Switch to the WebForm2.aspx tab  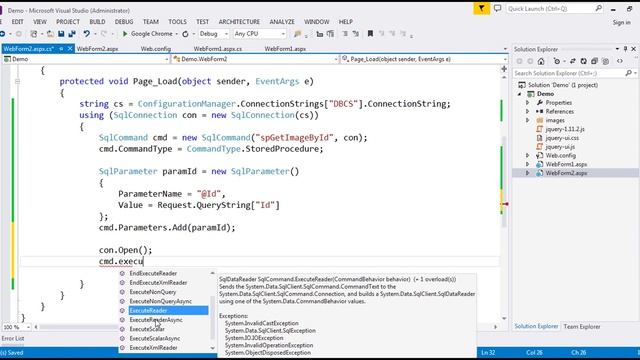[98, 49]
